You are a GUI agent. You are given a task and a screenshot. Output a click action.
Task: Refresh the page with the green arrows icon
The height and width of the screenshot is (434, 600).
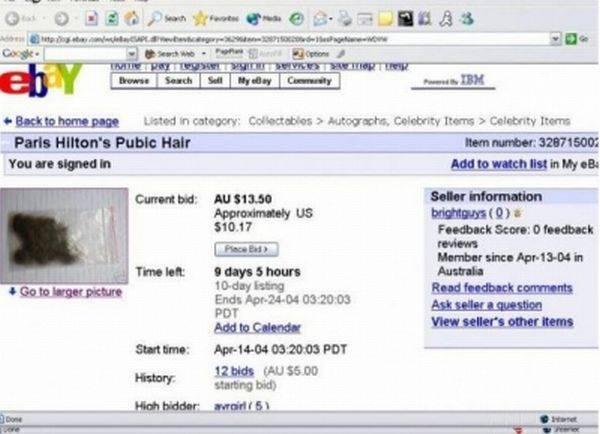click(x=112, y=18)
